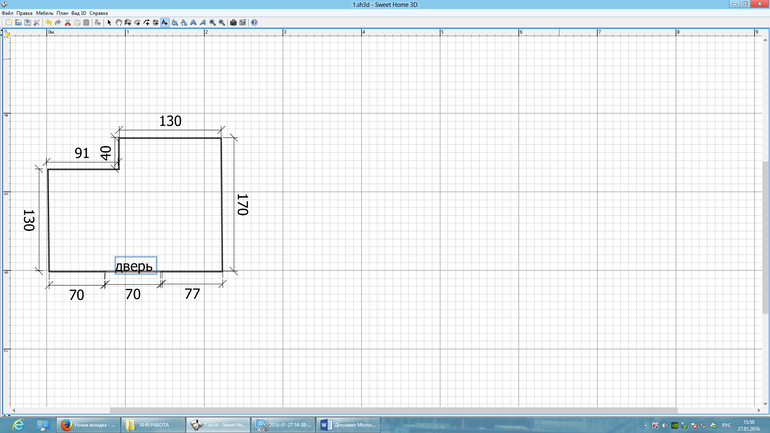Activate the Pan hand tool
Image resolution: width=770 pixels, height=433 pixels.
click(118, 21)
